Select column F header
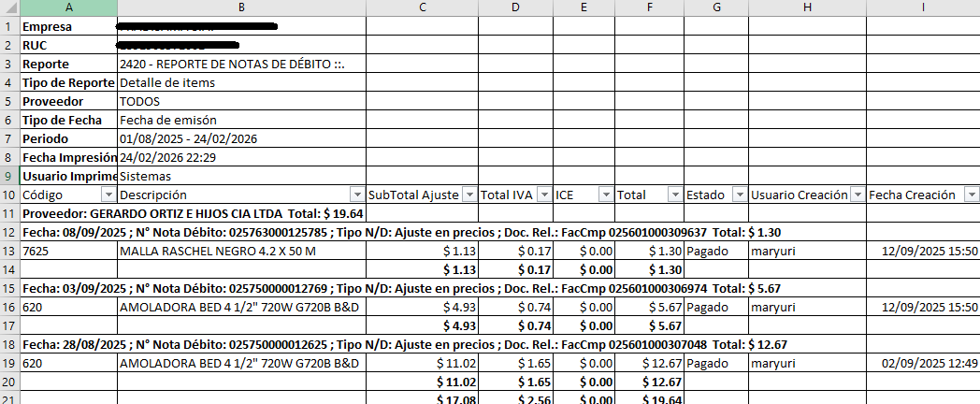980x404 pixels. (649, 7)
